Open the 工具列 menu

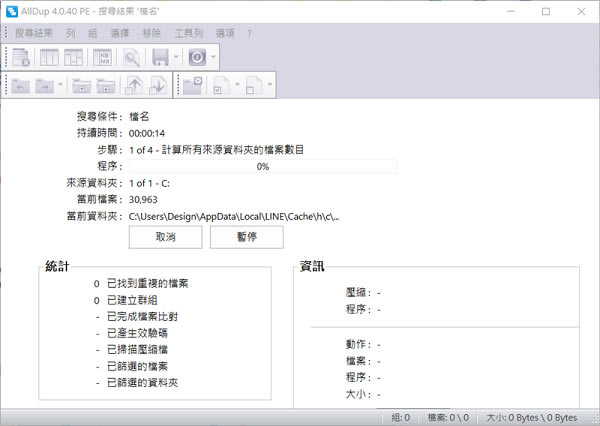tap(187, 33)
